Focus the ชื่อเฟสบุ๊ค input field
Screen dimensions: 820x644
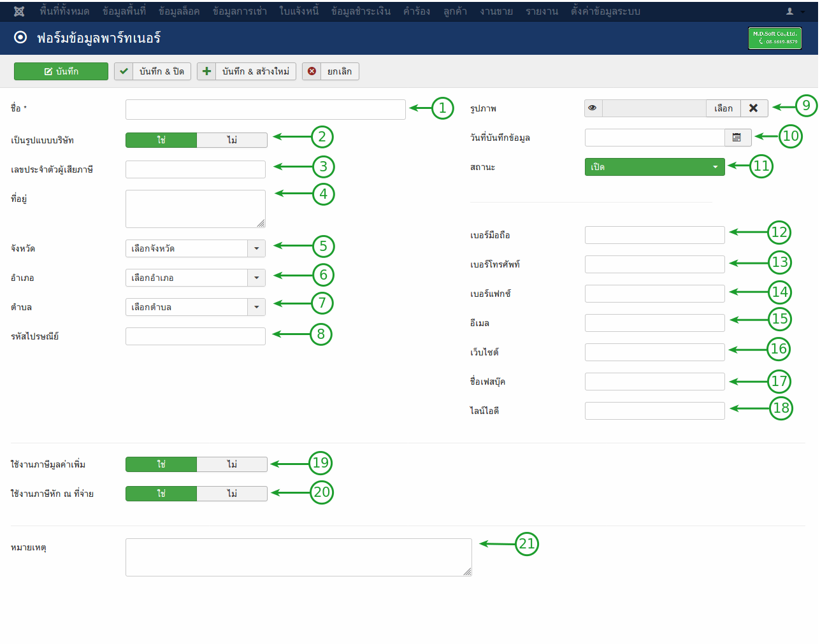tap(655, 382)
